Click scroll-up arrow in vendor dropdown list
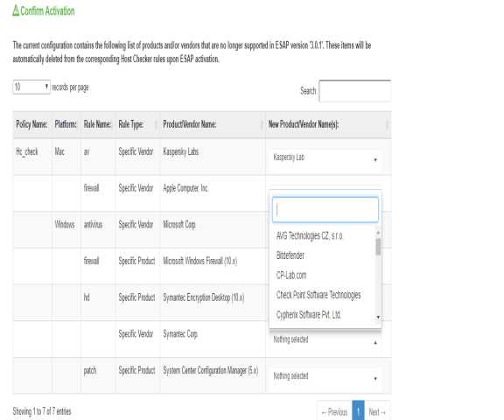The image size is (504, 420). click(x=378, y=233)
